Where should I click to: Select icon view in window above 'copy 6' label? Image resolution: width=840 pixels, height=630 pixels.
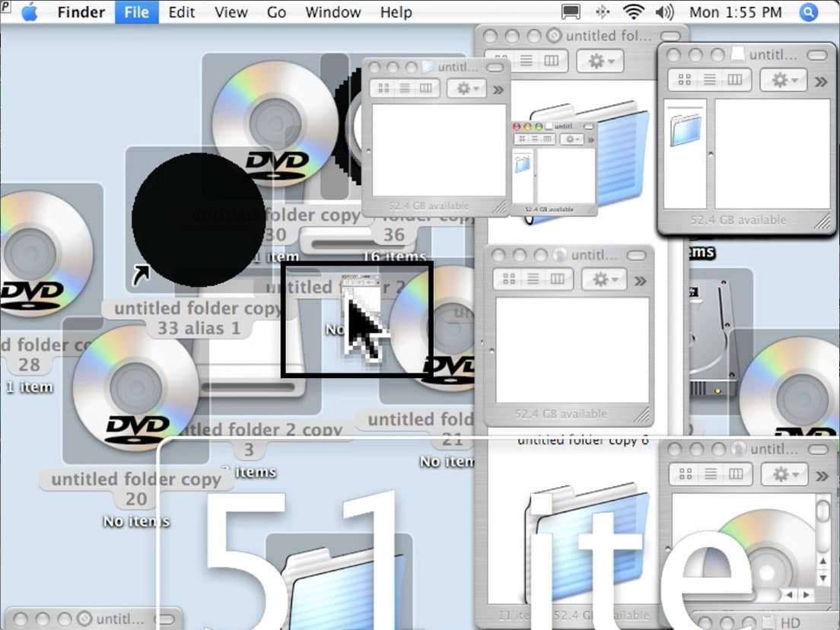[508, 278]
